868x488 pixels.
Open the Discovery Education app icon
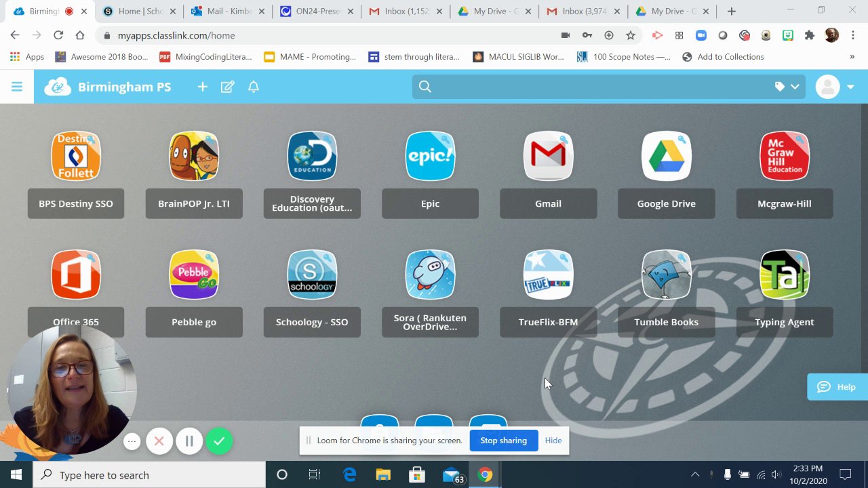pyautogui.click(x=312, y=157)
